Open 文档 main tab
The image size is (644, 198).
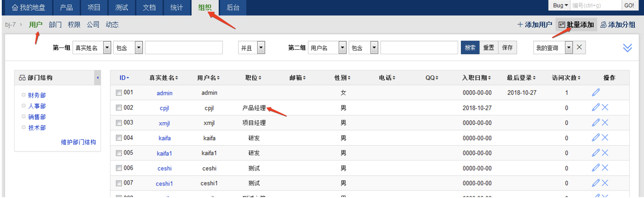[149, 7]
